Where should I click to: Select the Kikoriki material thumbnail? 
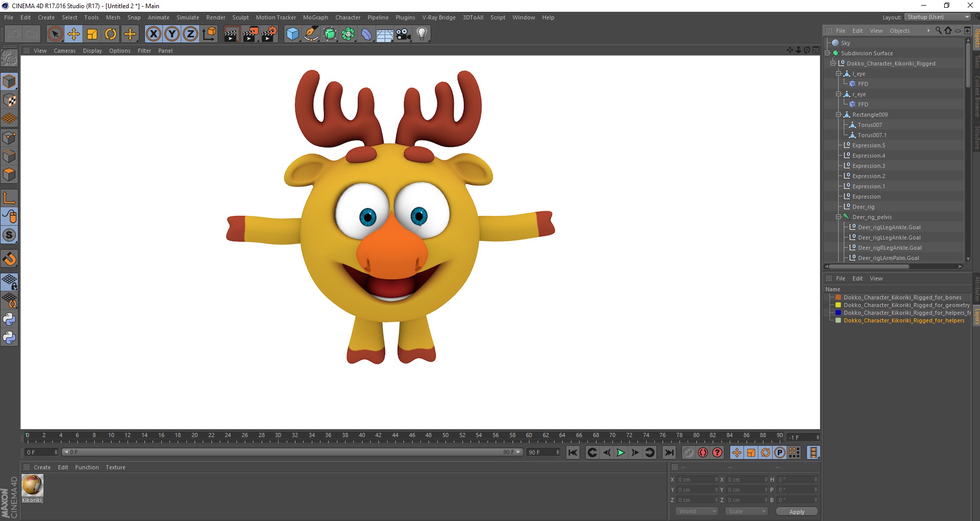(x=32, y=486)
